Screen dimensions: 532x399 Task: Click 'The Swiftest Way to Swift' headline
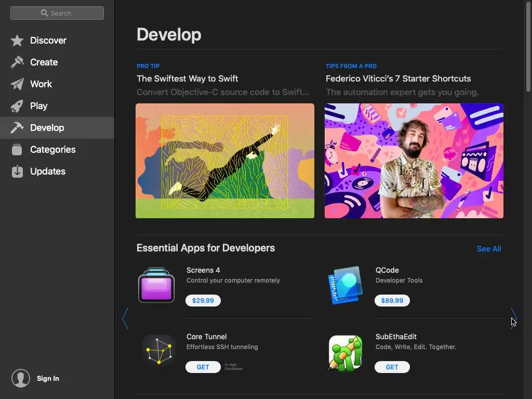pos(187,78)
